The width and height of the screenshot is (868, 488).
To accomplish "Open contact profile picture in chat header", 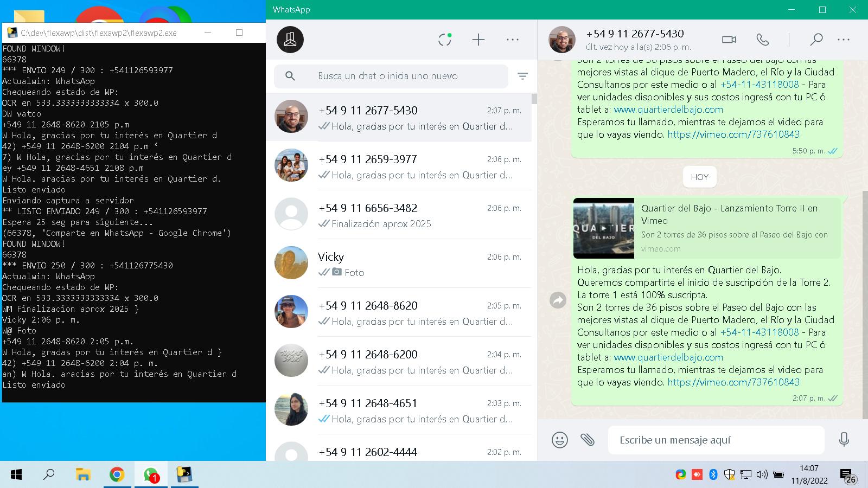I will (562, 40).
